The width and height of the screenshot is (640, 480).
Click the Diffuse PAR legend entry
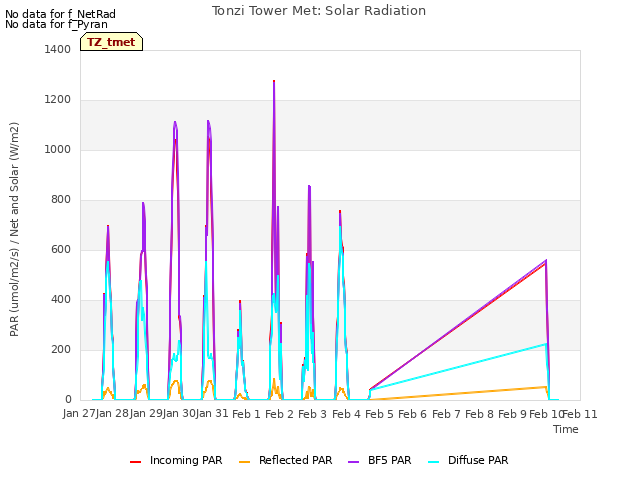468,460
